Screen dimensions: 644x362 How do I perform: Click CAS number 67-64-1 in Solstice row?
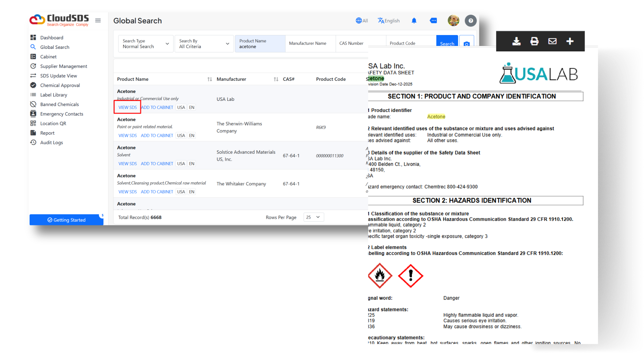tap(291, 155)
